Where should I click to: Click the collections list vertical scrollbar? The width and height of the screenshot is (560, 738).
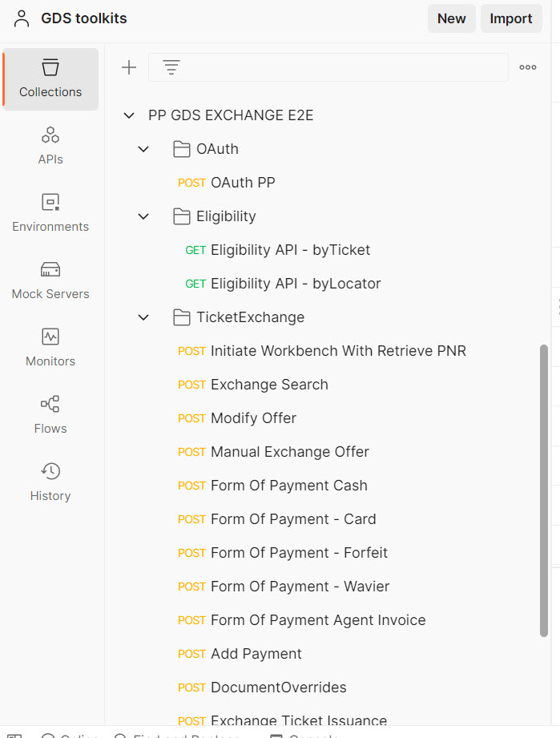(545, 489)
